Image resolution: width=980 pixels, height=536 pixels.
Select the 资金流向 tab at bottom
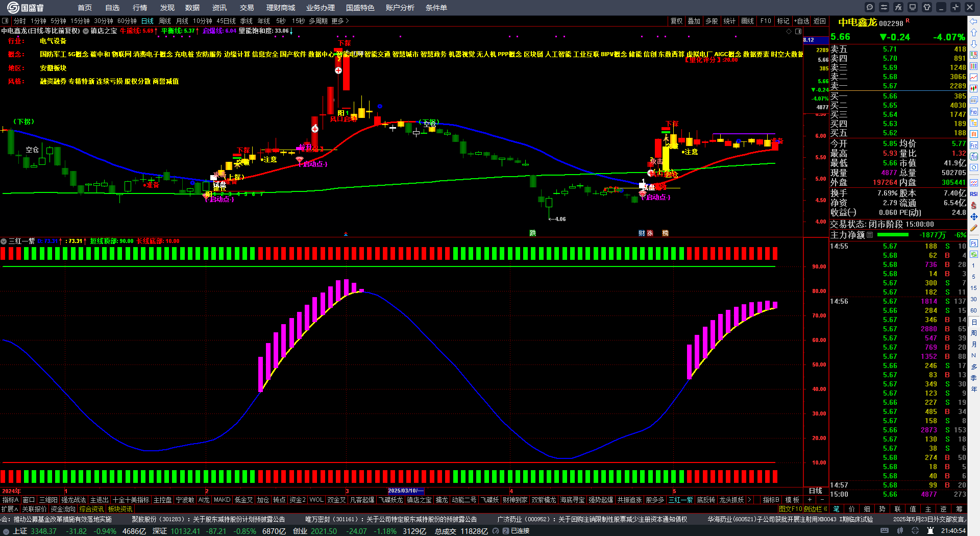(63, 509)
